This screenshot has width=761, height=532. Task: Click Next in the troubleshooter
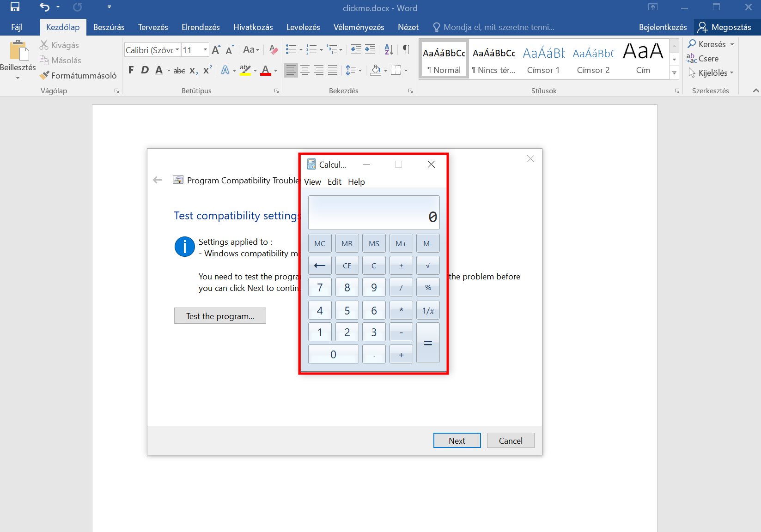(x=457, y=441)
